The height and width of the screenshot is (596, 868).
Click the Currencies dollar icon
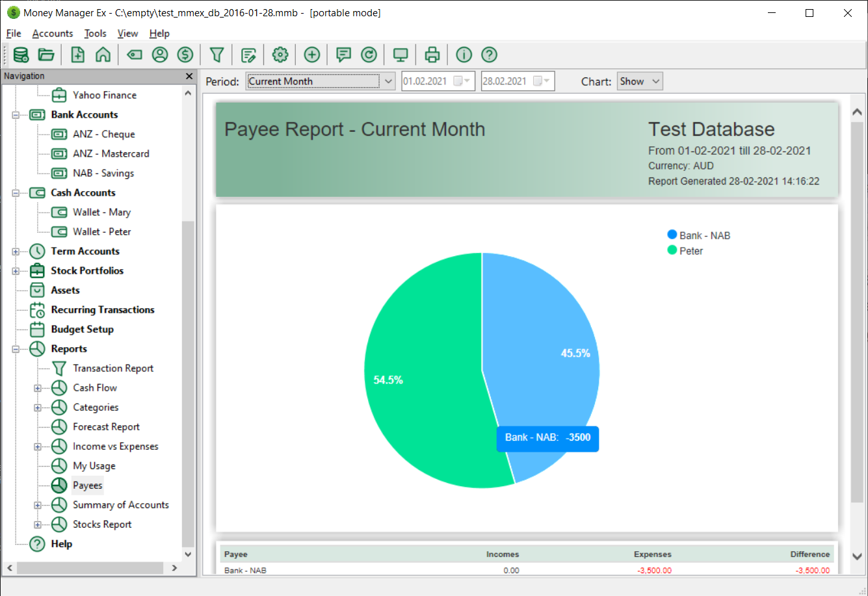(x=185, y=55)
